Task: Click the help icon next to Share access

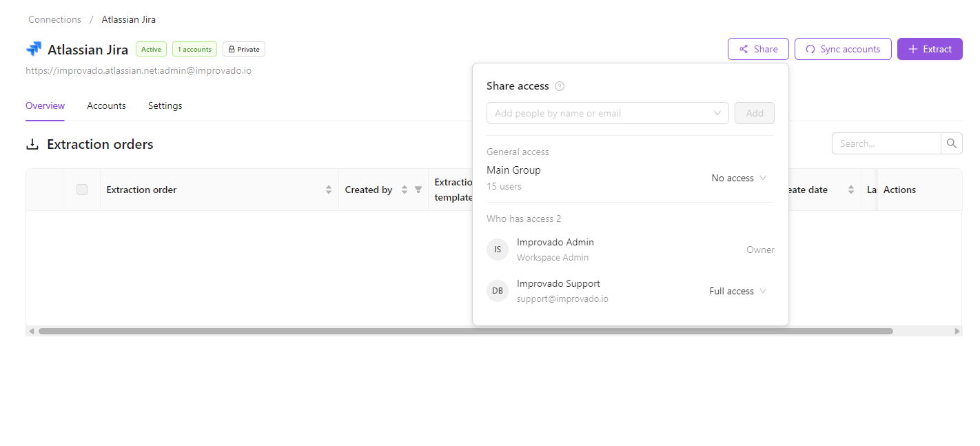Action: coord(560,86)
